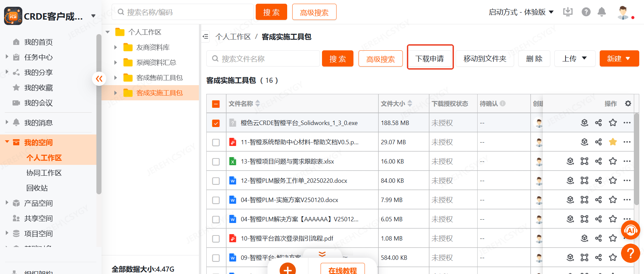Check the 11-智橙系统帮助中心材料 file checkbox
Screen dimensions: 644x274
point(216,143)
